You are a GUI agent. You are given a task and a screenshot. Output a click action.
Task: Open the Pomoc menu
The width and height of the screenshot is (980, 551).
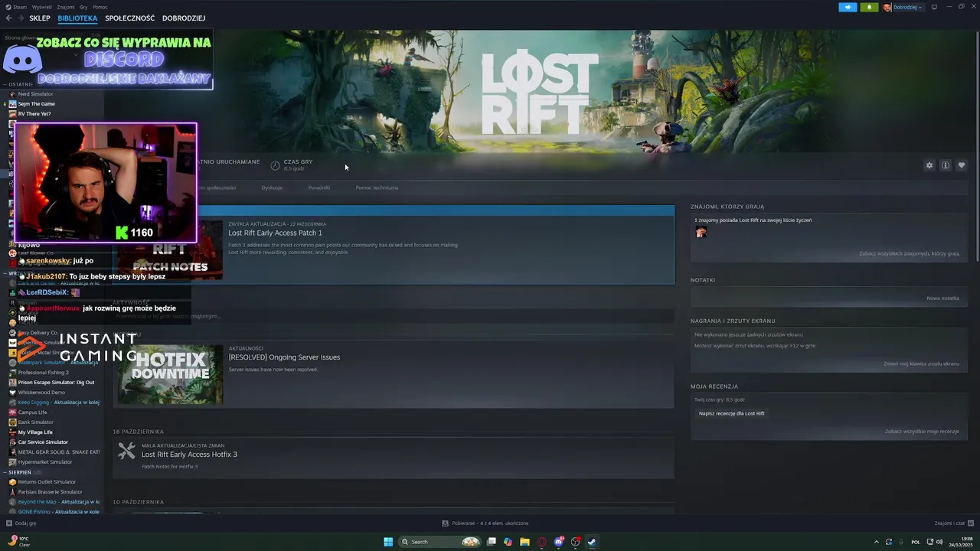(100, 7)
